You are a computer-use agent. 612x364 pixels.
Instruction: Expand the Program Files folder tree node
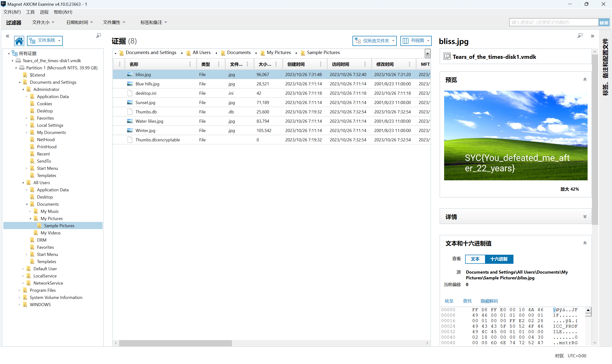coord(19,290)
